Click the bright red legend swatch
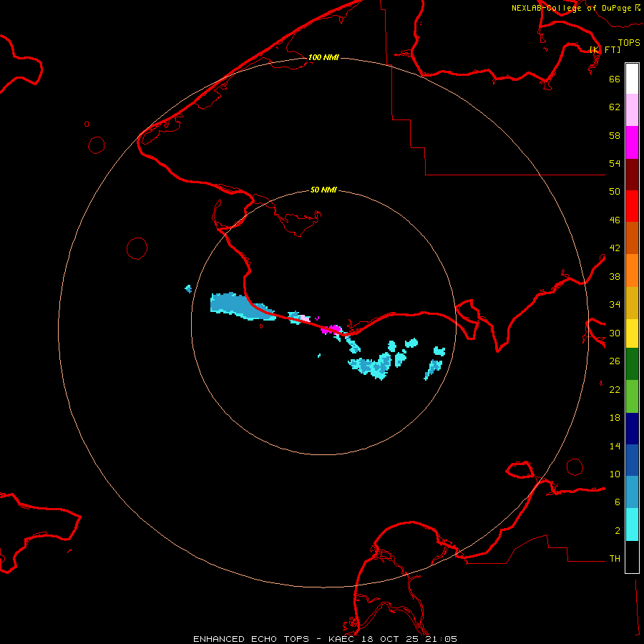644x644 pixels. (x=632, y=206)
